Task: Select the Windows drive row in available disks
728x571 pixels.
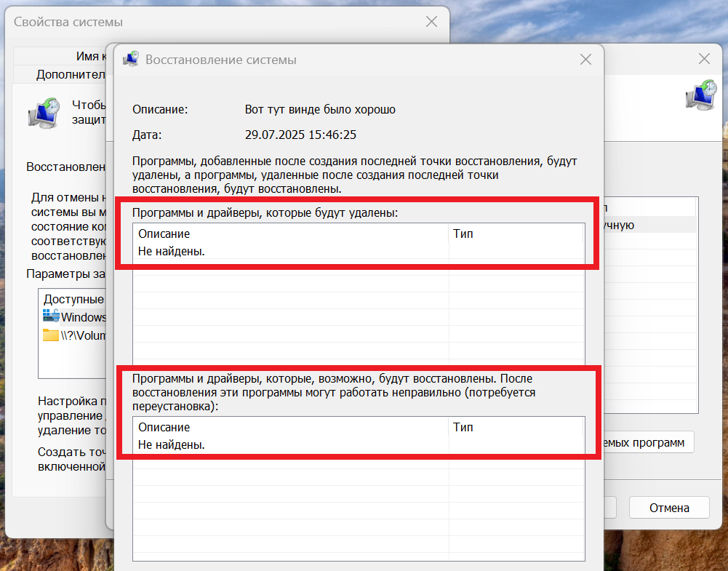Action: tap(74, 316)
